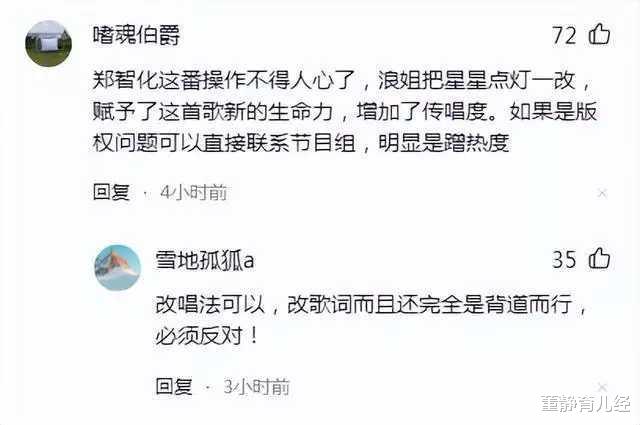Open 嗜魂伯爵's profile avatar
The image size is (640, 425).
click(48, 43)
